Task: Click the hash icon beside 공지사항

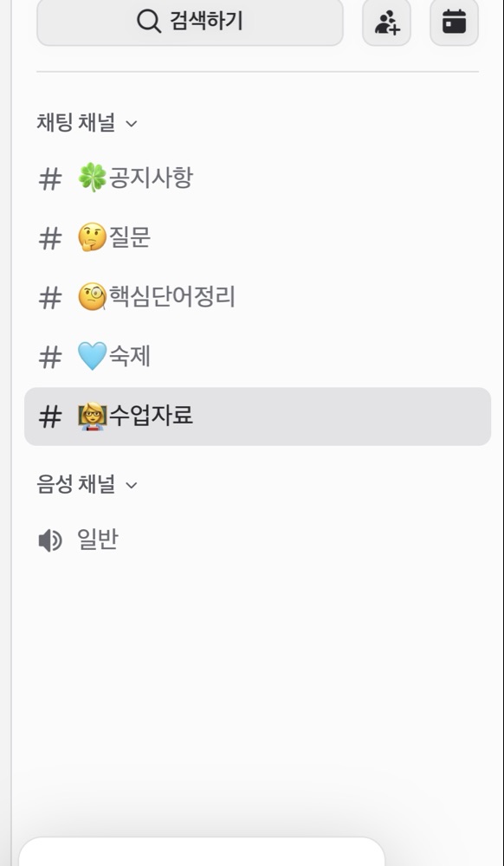Action: click(x=49, y=179)
